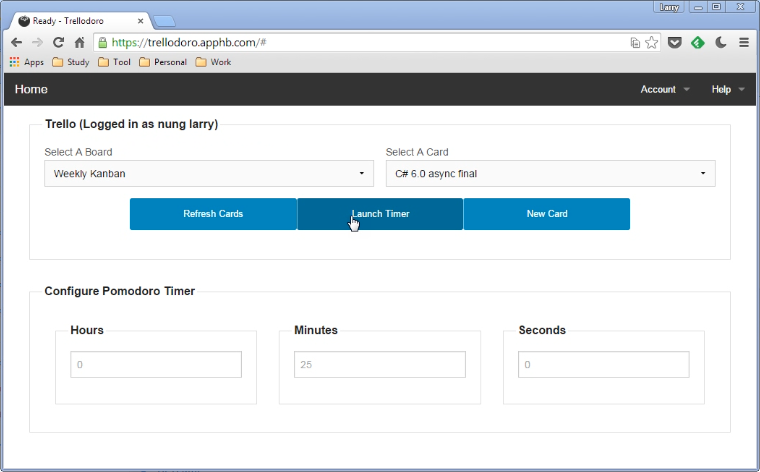Minimize the browser window
This screenshot has height=472, width=760.
(x=698, y=7)
